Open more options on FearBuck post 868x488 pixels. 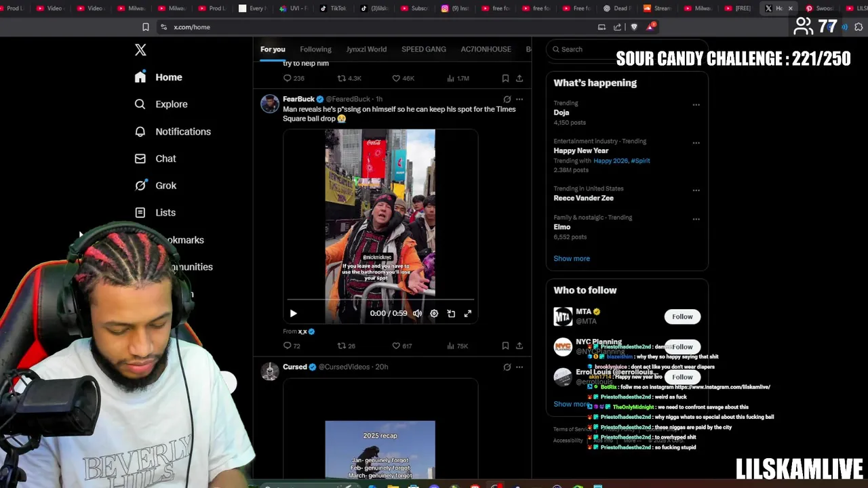coord(519,99)
